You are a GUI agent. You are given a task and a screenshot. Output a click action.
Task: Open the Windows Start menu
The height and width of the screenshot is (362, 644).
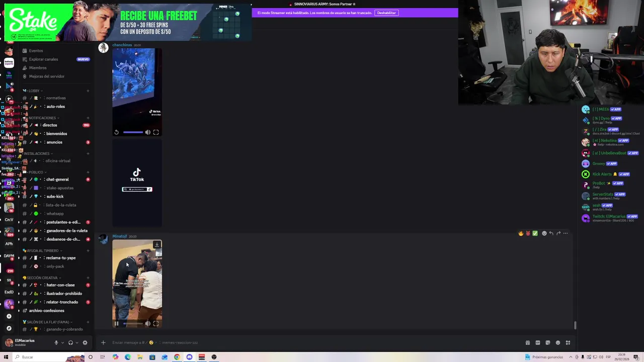coord(6,357)
